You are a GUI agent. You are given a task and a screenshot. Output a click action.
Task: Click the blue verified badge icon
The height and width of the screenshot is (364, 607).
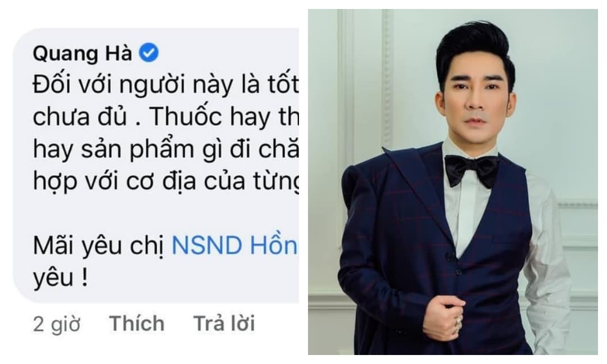point(148,53)
